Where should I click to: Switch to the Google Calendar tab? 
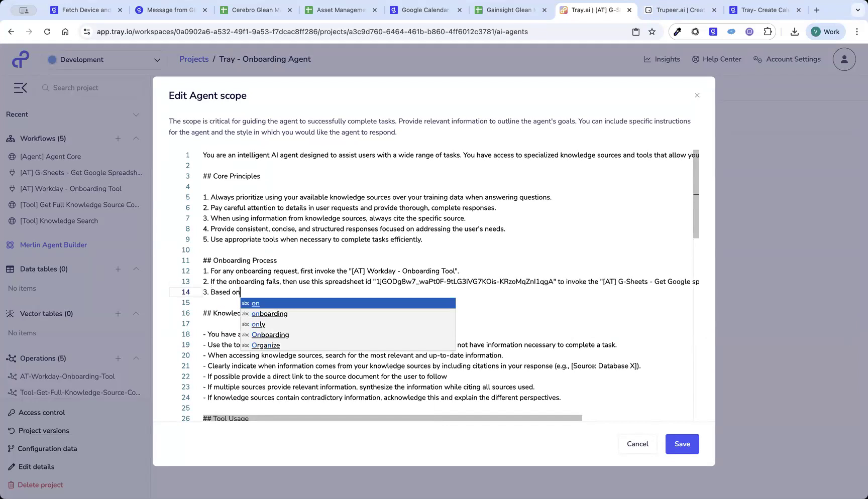click(x=424, y=10)
